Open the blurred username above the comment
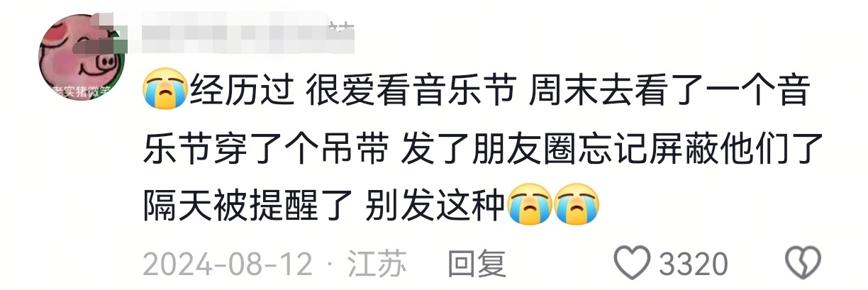This screenshot has width=868, height=290. pyautogui.click(x=234, y=32)
